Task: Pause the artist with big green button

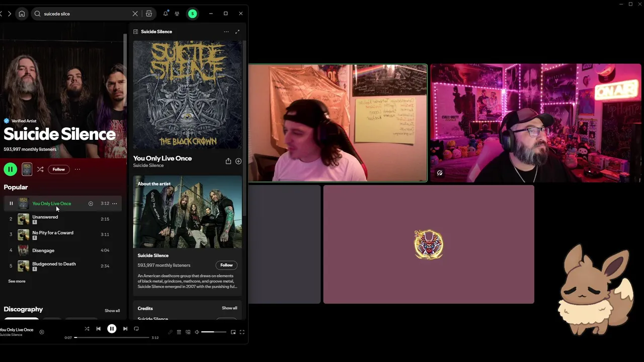Action: point(10,169)
